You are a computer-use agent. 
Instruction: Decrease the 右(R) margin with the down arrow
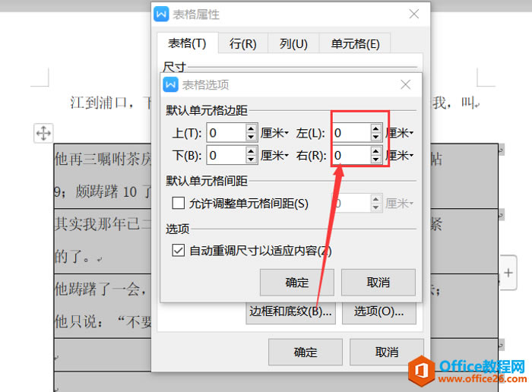click(375, 160)
